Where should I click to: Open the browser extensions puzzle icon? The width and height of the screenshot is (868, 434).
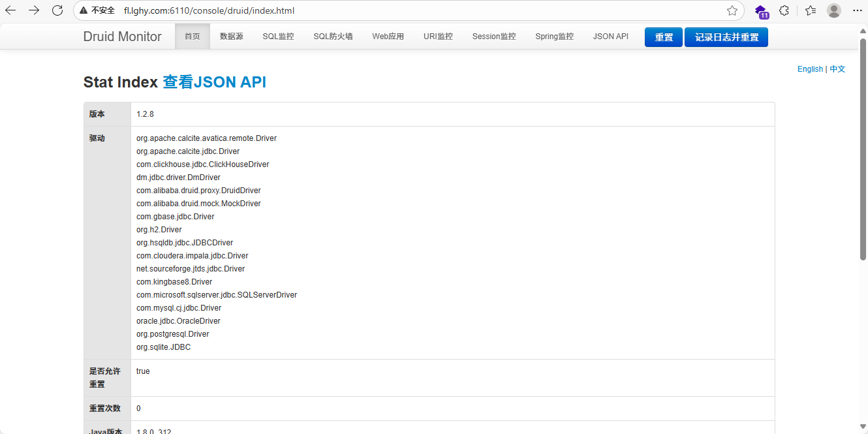pyautogui.click(x=784, y=10)
